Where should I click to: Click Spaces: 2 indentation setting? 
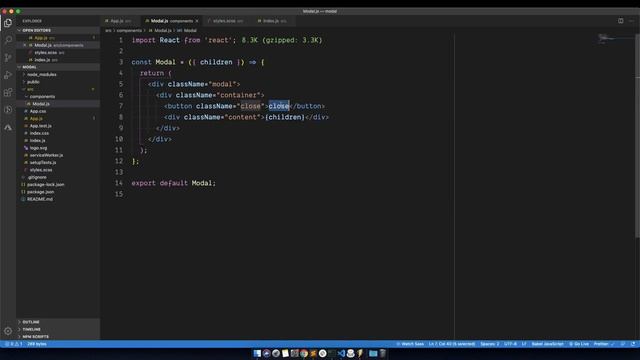489,344
